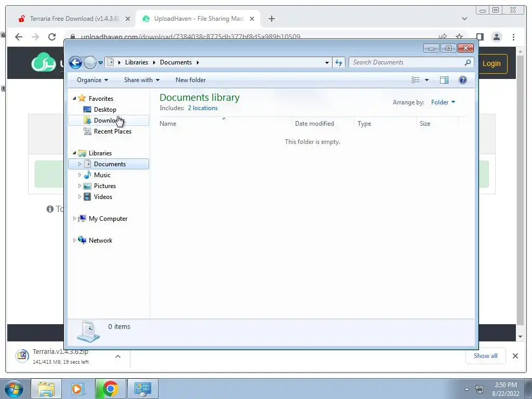Expand the Documents library node

(x=79, y=164)
